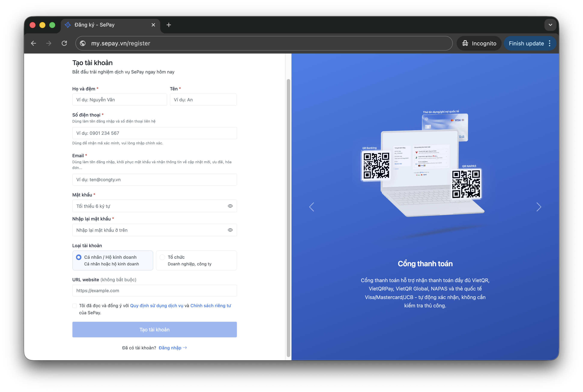
Task: Reload the SePay register page
Action: [64, 43]
